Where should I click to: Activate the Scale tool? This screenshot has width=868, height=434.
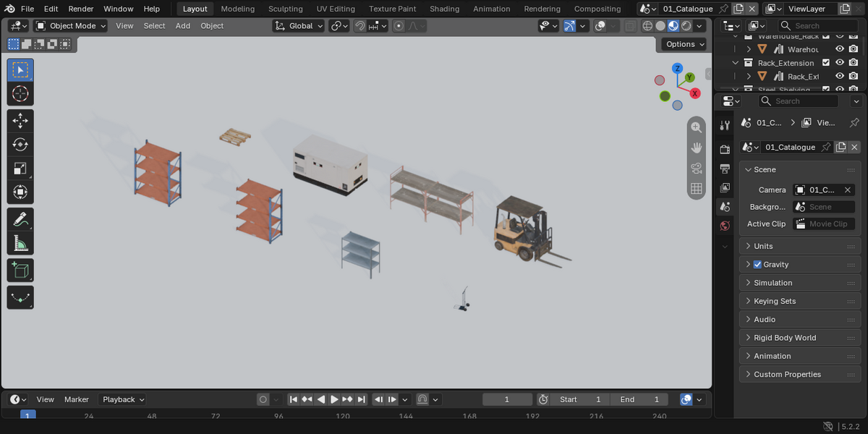[20, 169]
